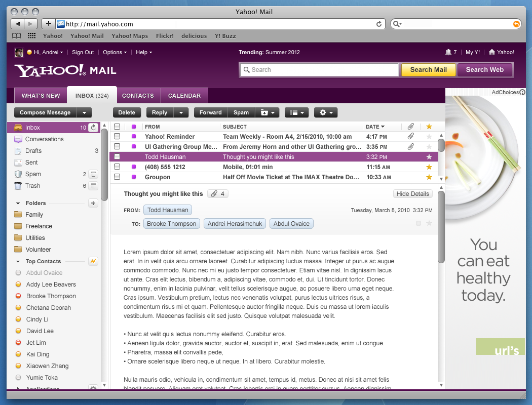Switch to the WHAT'S NEW tab
Screen dimensions: 532x405
pyautogui.click(x=41, y=96)
